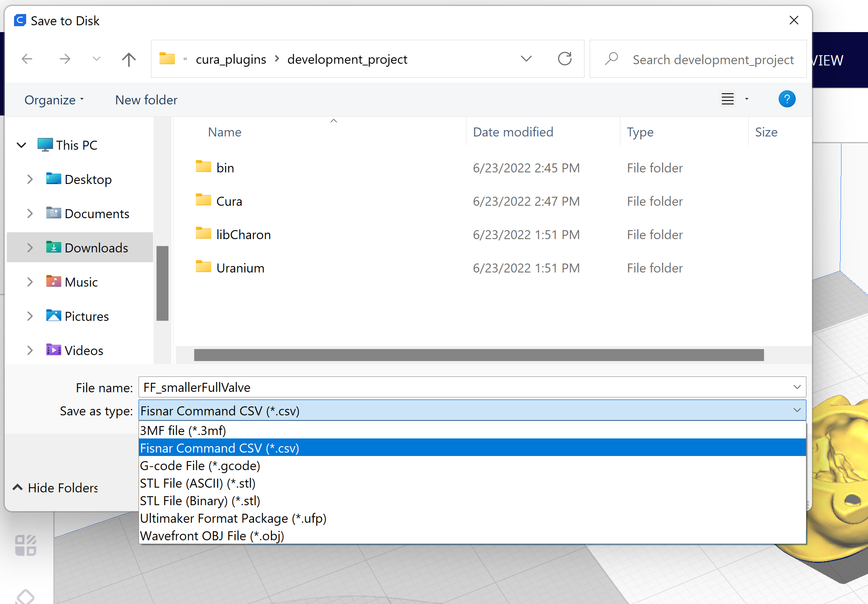Sort by the Name column header
The image size is (868, 604).
point(224,132)
